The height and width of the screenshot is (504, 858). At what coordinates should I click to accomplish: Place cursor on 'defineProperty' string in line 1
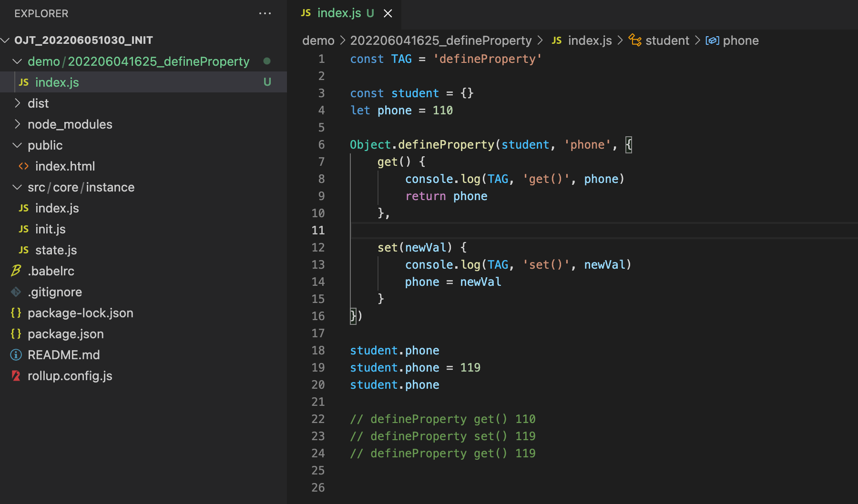point(487,59)
